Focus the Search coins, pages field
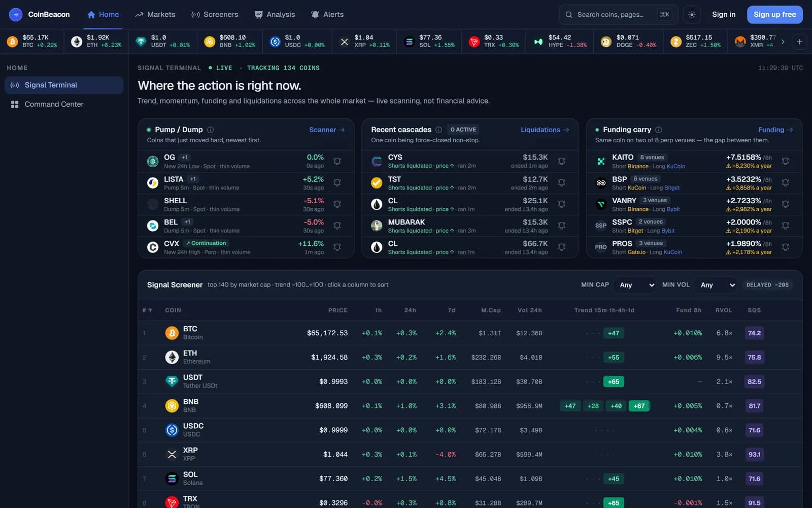The width and height of the screenshot is (812, 508). point(618,15)
